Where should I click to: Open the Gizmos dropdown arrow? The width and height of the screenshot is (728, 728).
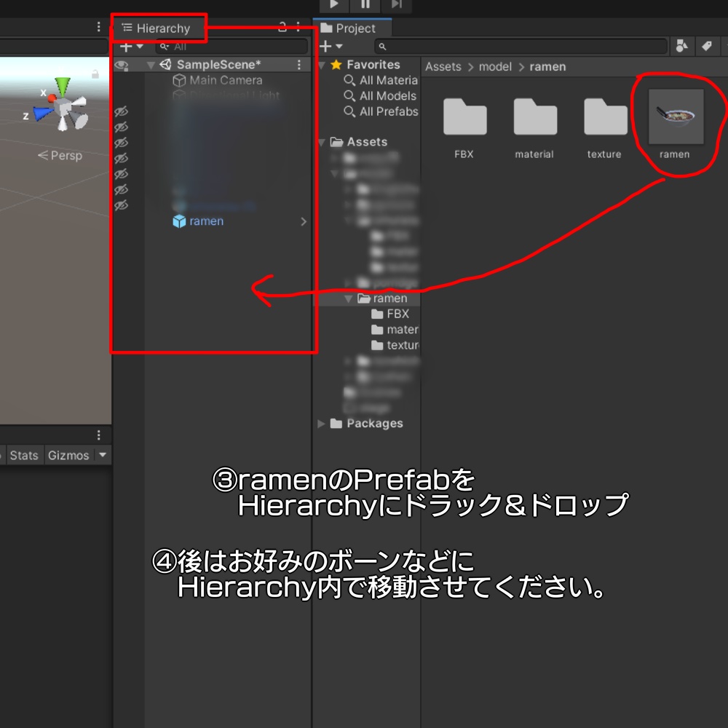pyautogui.click(x=103, y=455)
